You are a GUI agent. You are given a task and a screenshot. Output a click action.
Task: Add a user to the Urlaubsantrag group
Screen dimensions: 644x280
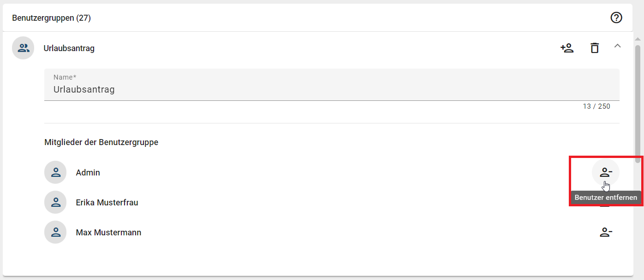[x=567, y=47]
